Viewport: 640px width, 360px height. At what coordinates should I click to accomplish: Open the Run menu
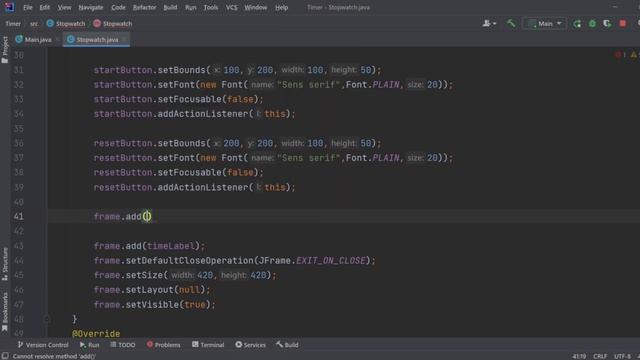coord(191,7)
